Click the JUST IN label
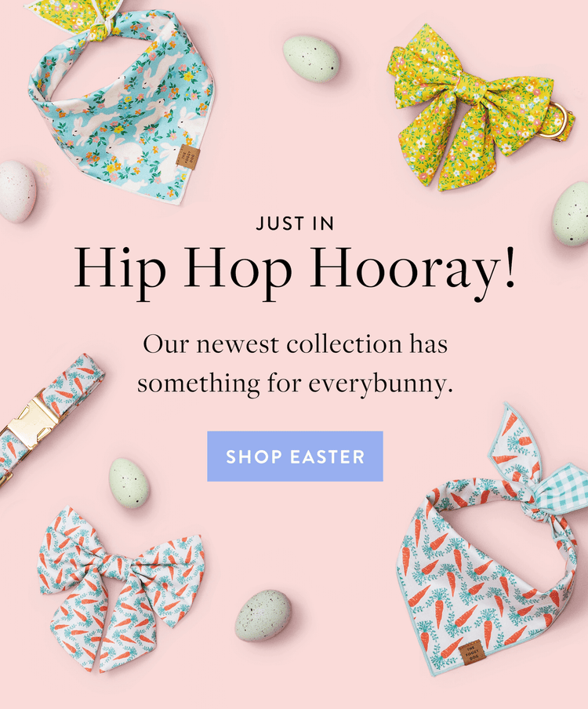This screenshot has width=588, height=709. point(295,224)
